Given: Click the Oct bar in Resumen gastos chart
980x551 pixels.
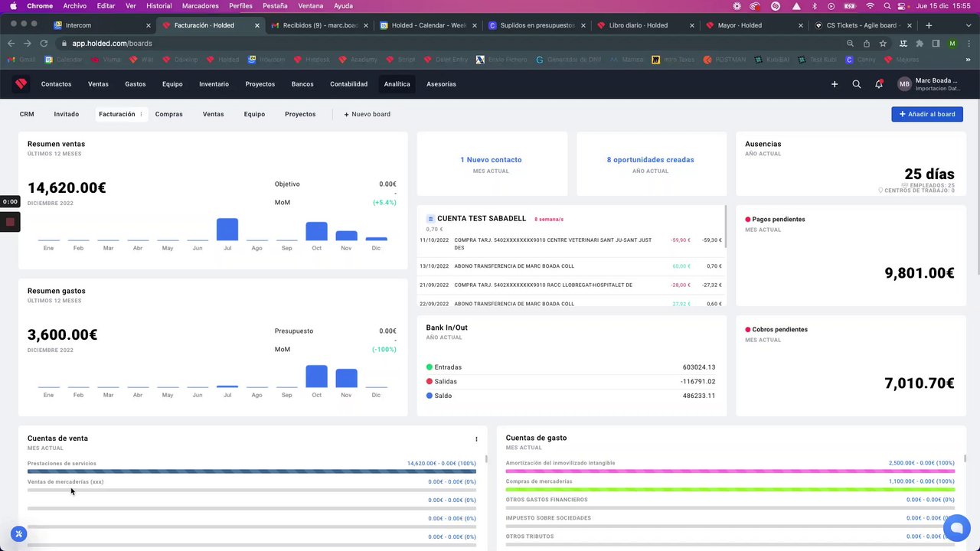Looking at the screenshot, I should [316, 377].
